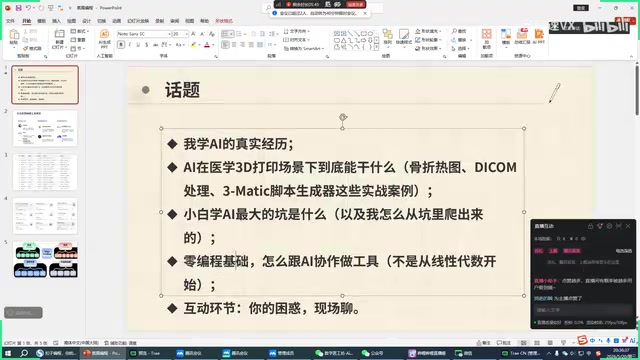640x360 pixels.
Task: Align text right
Action: pyautogui.click(x=242, y=44)
